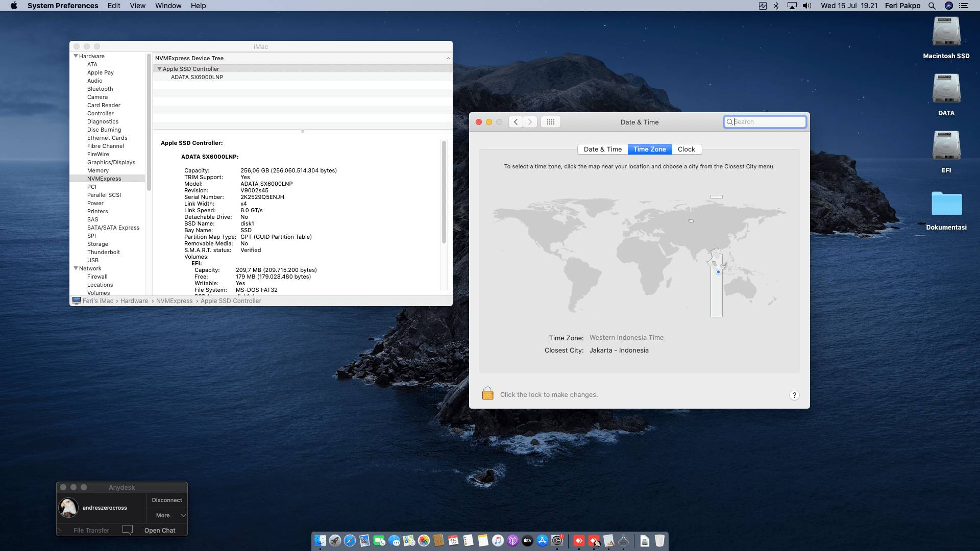Open the Apple menu

click(14, 6)
